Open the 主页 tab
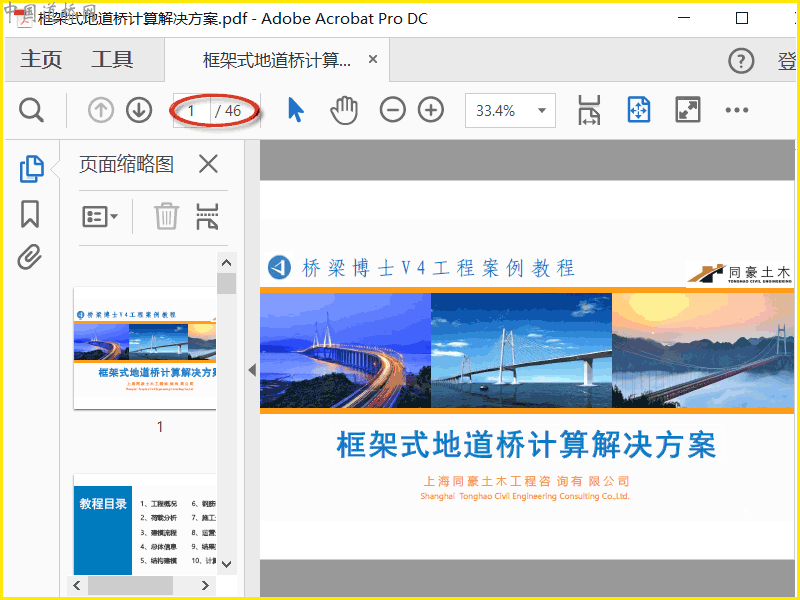Image resolution: width=800 pixels, height=600 pixels. pyautogui.click(x=41, y=60)
